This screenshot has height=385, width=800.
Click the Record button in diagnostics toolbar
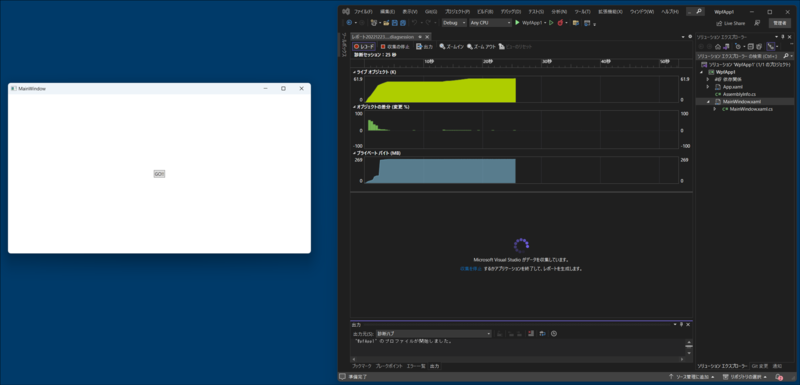click(x=364, y=46)
